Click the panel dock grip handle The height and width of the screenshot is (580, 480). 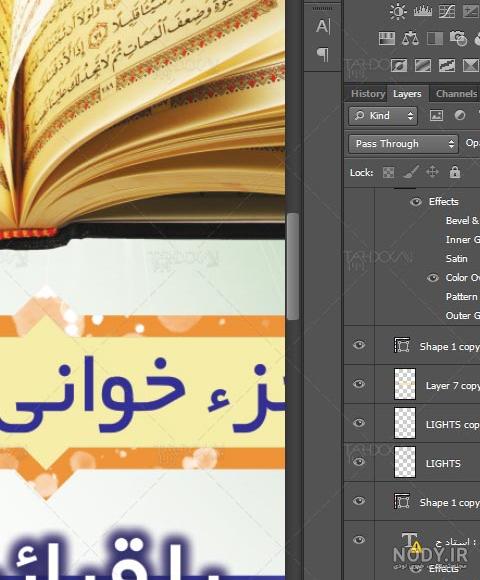click(x=322, y=8)
